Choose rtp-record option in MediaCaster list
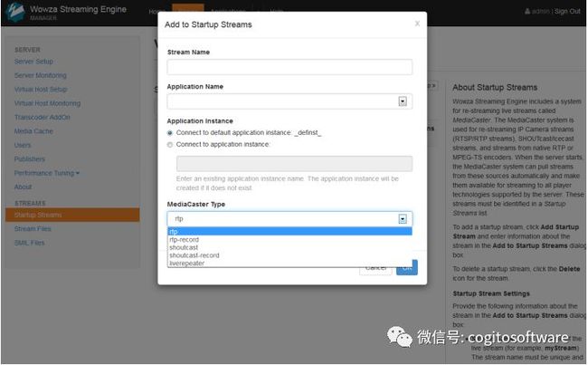The width and height of the screenshot is (588, 365). tap(289, 240)
